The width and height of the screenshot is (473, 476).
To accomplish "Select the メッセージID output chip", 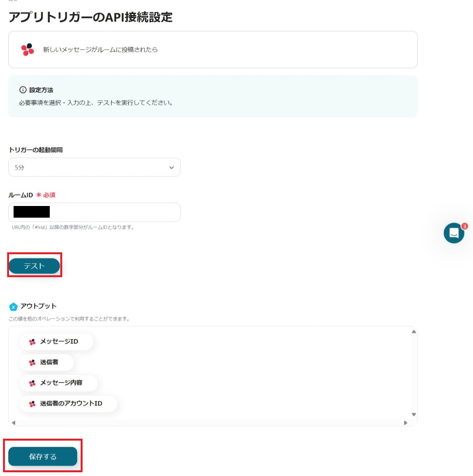I will click(x=56, y=342).
